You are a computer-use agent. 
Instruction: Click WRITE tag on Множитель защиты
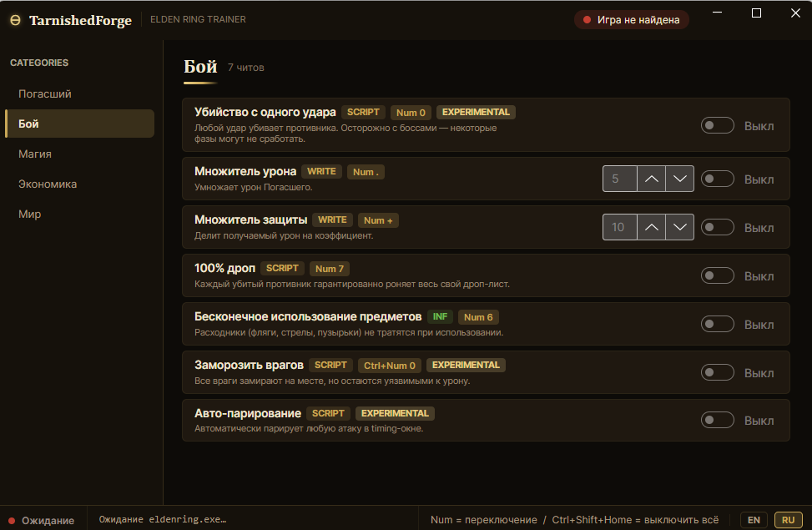[x=332, y=220]
